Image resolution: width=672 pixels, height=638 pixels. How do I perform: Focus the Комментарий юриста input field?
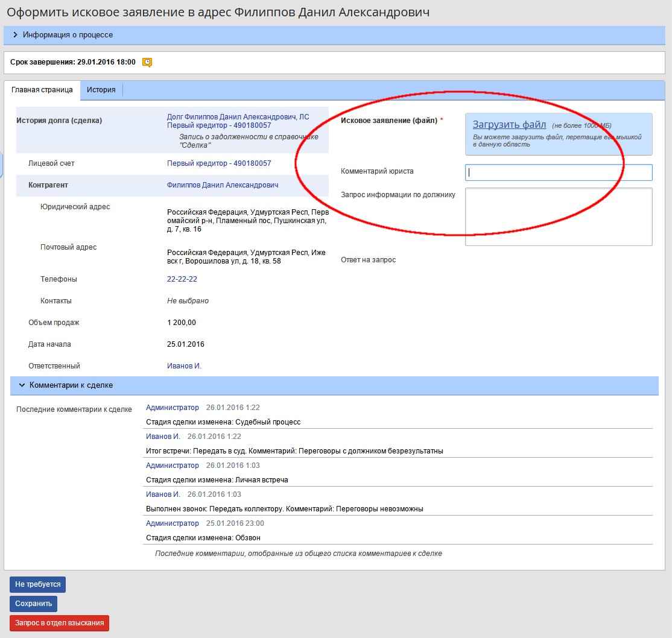coord(558,172)
